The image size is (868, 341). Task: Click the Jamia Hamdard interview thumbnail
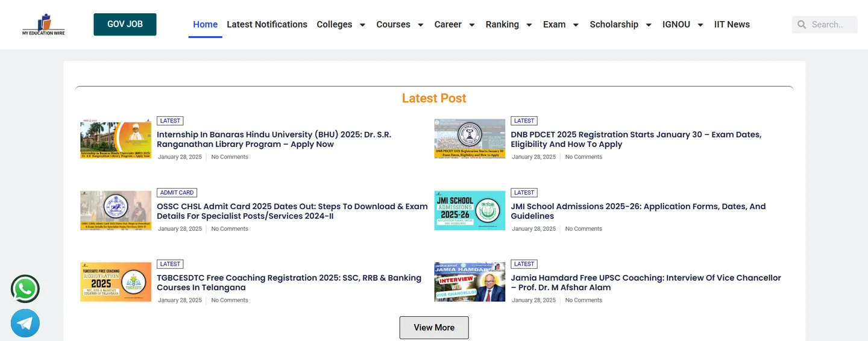(470, 282)
